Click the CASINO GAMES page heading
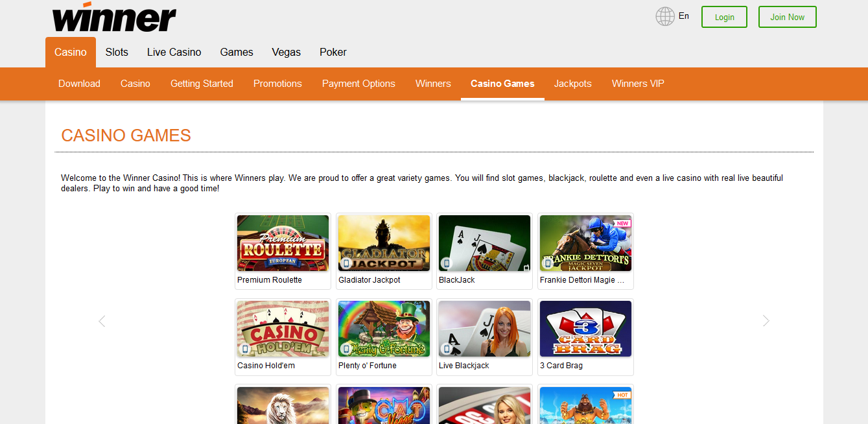 tap(126, 135)
